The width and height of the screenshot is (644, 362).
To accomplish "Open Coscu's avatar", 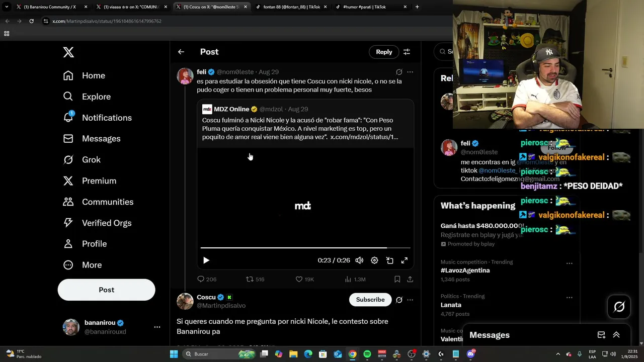I will pyautogui.click(x=185, y=301).
